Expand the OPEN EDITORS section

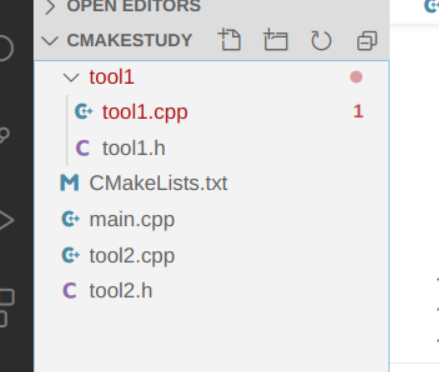pyautogui.click(x=50, y=7)
